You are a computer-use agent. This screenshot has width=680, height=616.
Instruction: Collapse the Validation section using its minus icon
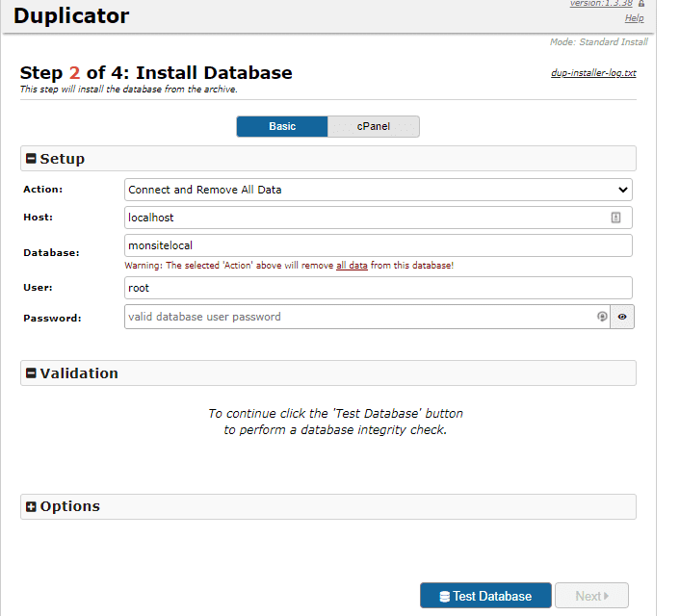[31, 373]
